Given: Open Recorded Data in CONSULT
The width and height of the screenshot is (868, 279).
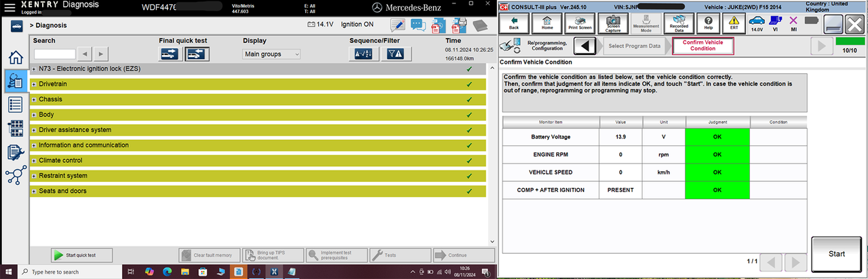Looking at the screenshot, I should pos(679,23).
